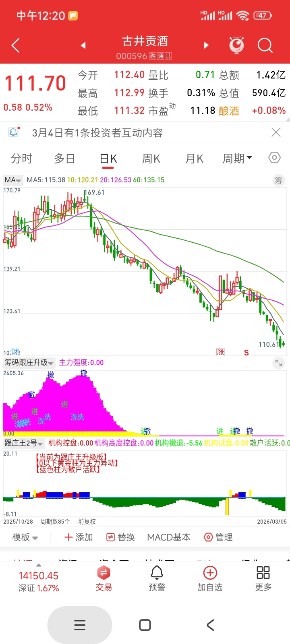Viewport: 290px width, 644px height.
Task: Open the 酿酒 sector link
Action: (229, 111)
